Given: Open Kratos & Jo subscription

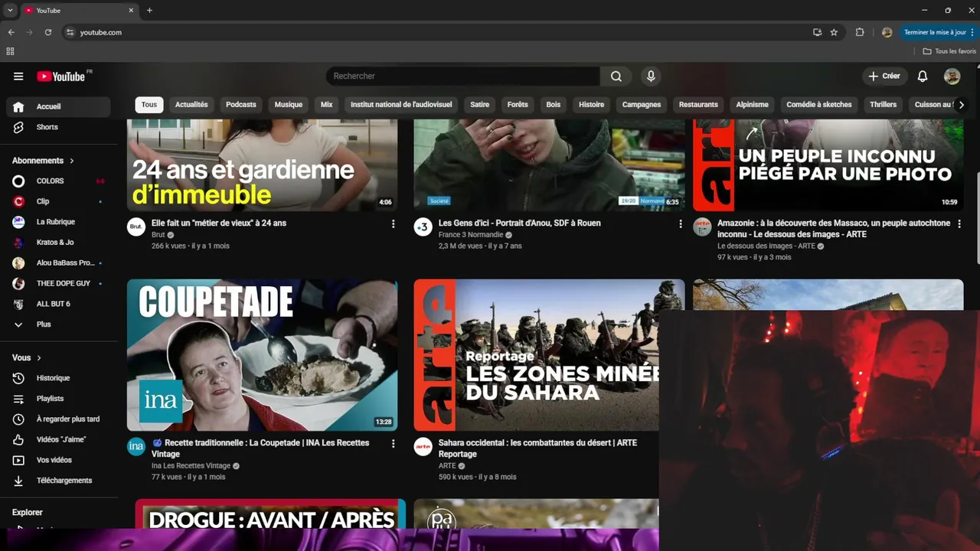Looking at the screenshot, I should pyautogui.click(x=58, y=243).
